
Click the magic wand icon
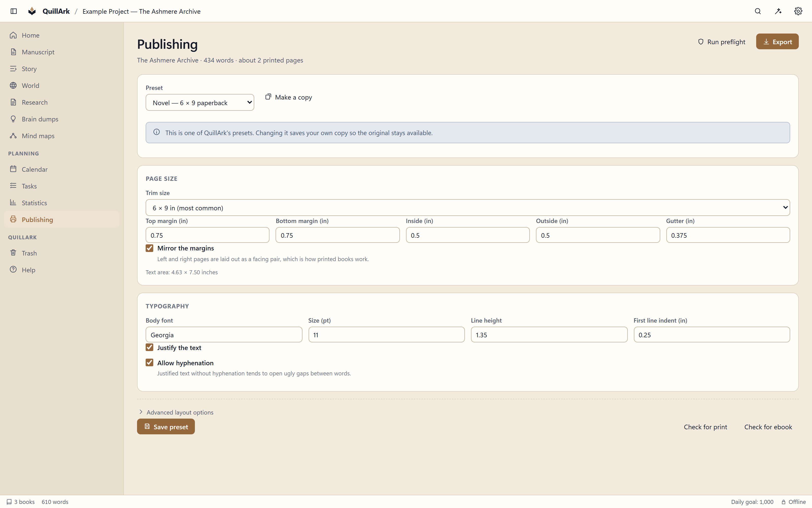[778, 11]
